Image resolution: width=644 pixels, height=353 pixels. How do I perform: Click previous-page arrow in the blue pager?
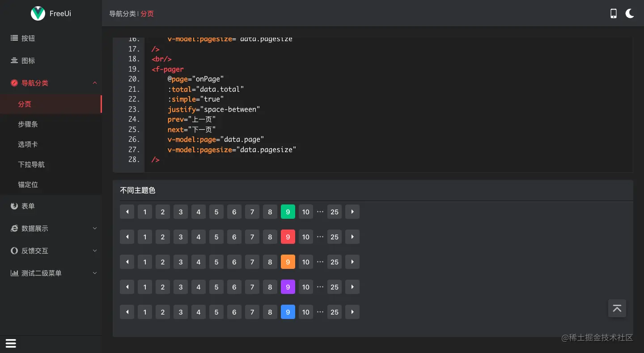click(127, 312)
